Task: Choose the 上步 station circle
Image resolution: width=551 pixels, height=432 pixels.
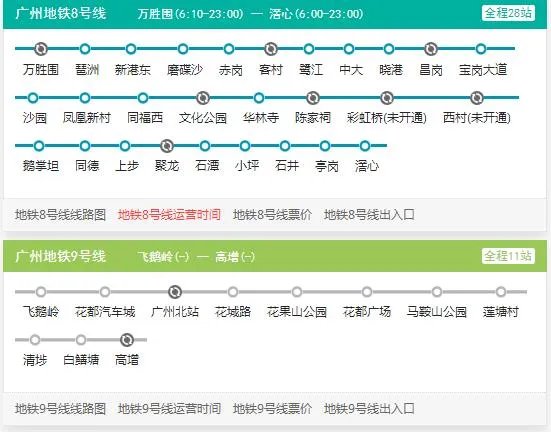Action: [125, 146]
